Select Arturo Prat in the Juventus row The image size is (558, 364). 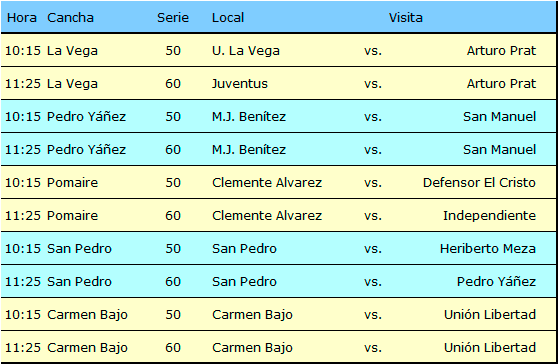click(x=501, y=84)
